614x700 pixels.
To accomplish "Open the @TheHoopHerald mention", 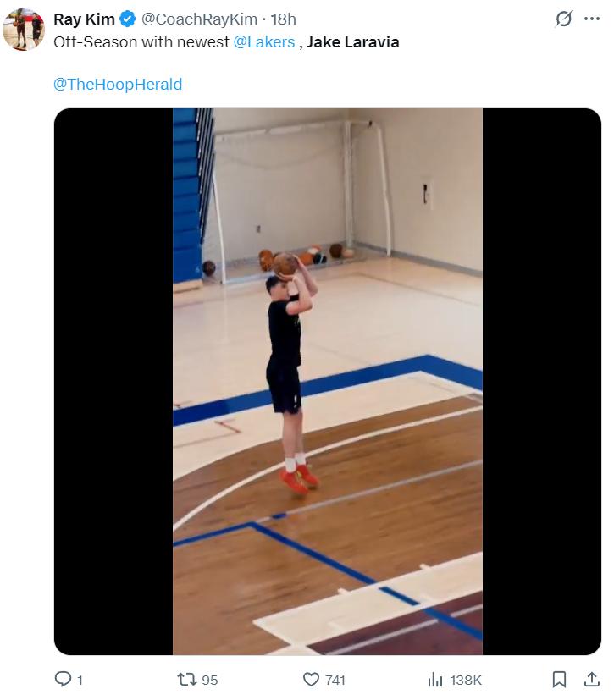I will click(x=118, y=84).
